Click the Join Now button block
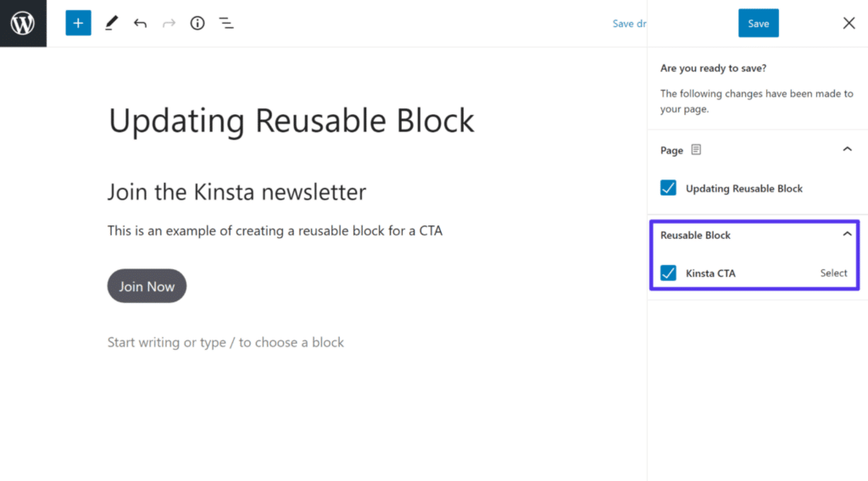 point(147,286)
